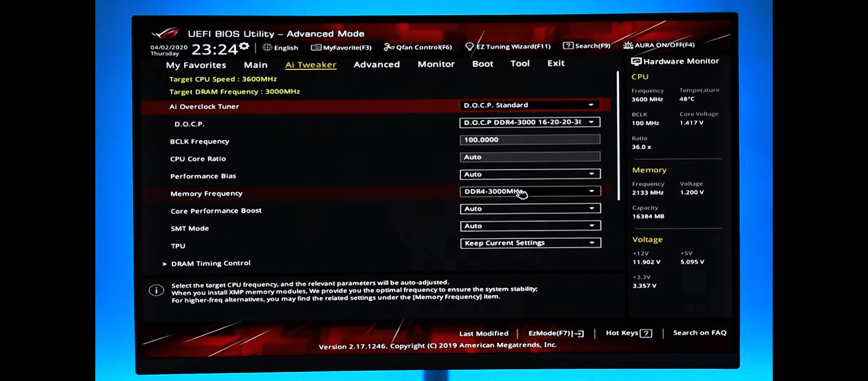868x381 pixels.
Task: Click the Hardware Monitor display icon
Action: click(636, 61)
